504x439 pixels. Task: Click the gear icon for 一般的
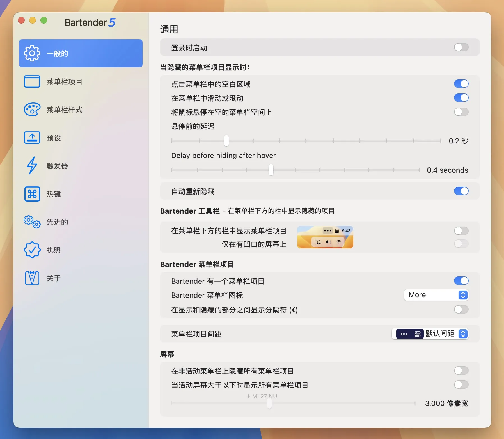click(32, 53)
